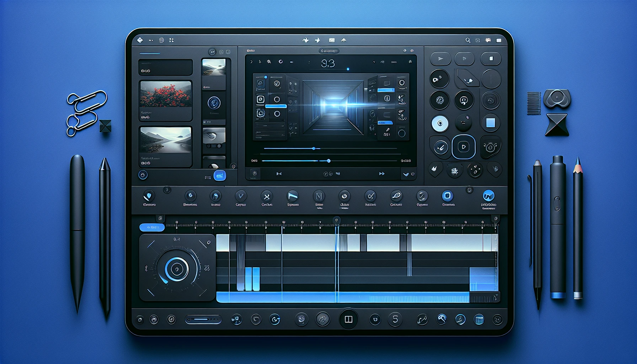Click the highlighted blue ring tool in the toolbar

click(448, 196)
